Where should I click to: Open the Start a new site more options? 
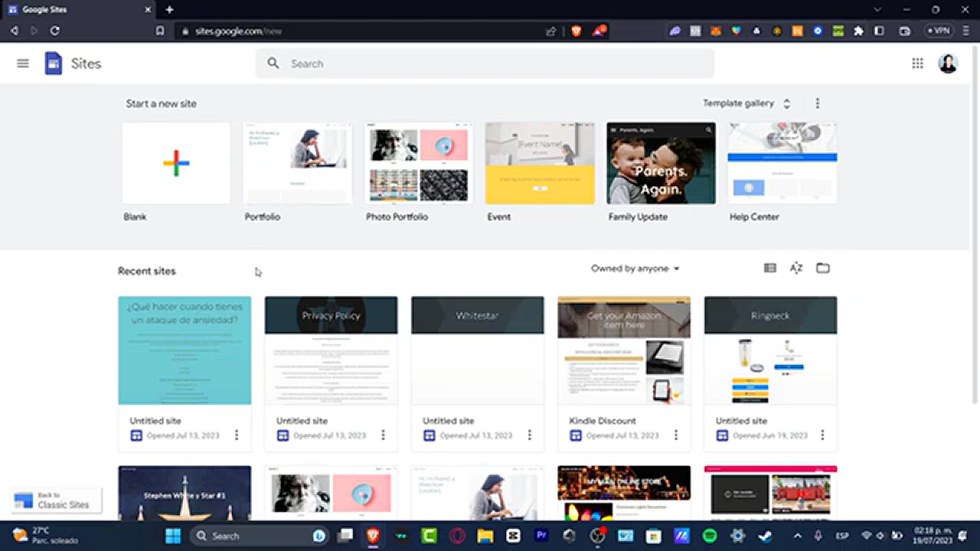[x=817, y=104]
